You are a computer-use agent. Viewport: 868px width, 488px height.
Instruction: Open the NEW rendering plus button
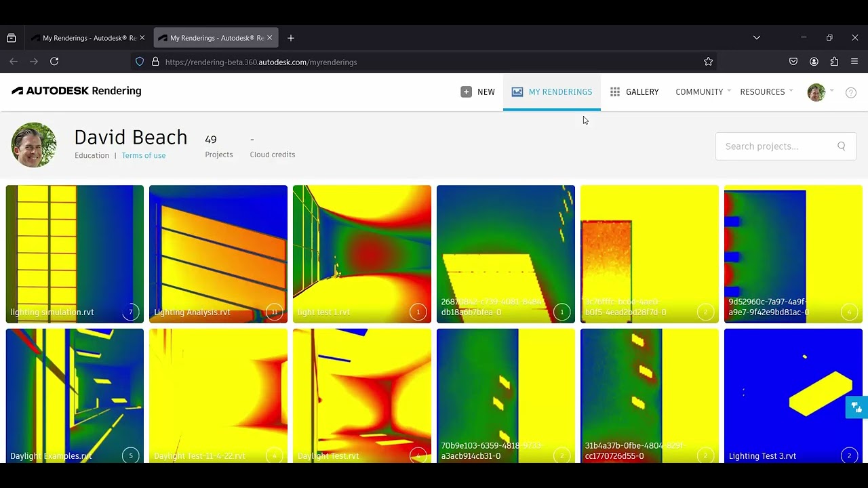click(477, 91)
